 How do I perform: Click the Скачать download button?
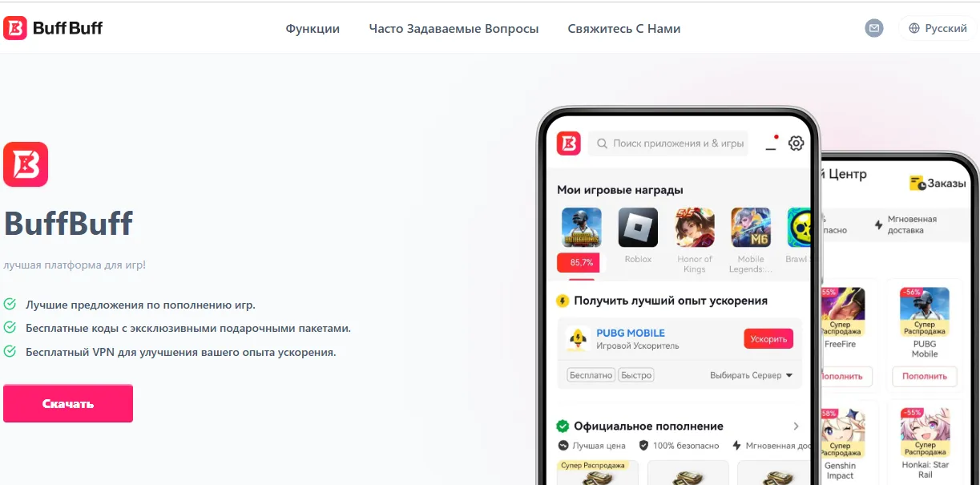click(68, 404)
